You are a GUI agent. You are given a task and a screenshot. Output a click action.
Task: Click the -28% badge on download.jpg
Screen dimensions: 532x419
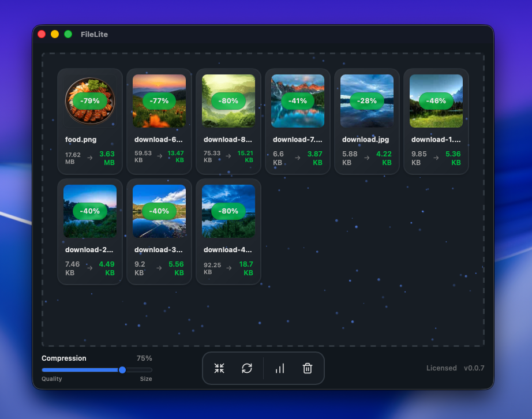[x=367, y=100]
